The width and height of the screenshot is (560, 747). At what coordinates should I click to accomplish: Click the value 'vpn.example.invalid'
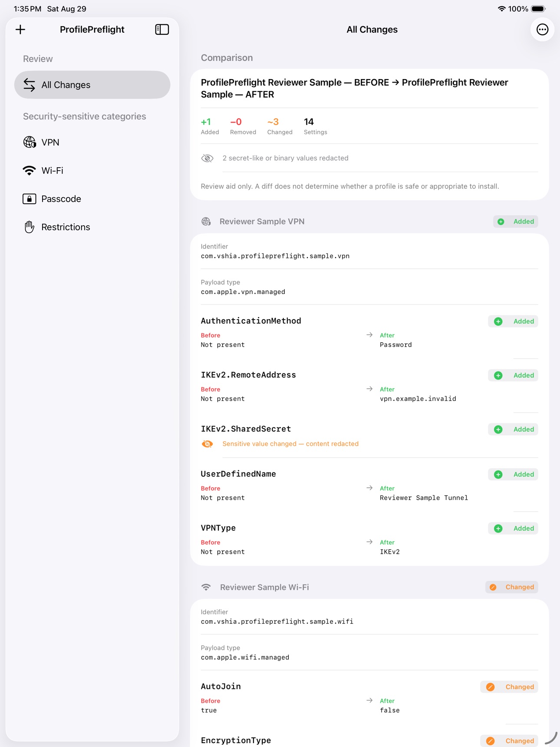coord(418,399)
